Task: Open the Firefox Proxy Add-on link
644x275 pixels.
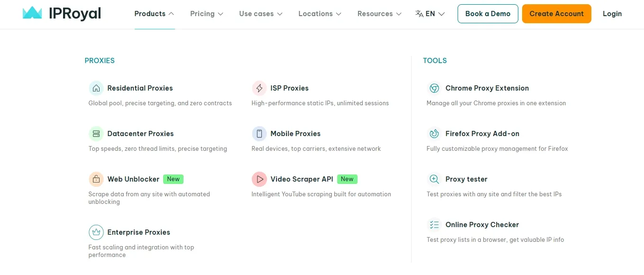Action: (482, 134)
